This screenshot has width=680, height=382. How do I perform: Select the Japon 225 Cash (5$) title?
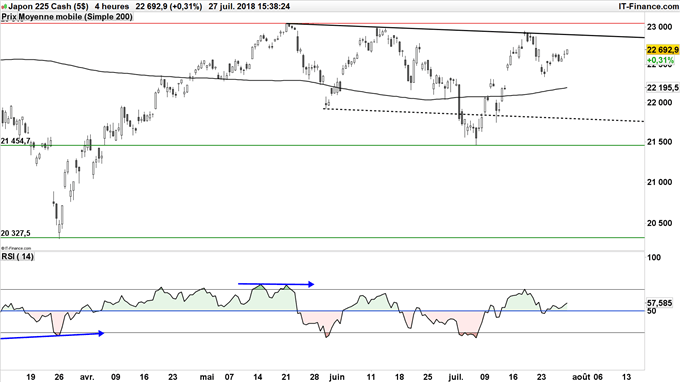pos(48,7)
